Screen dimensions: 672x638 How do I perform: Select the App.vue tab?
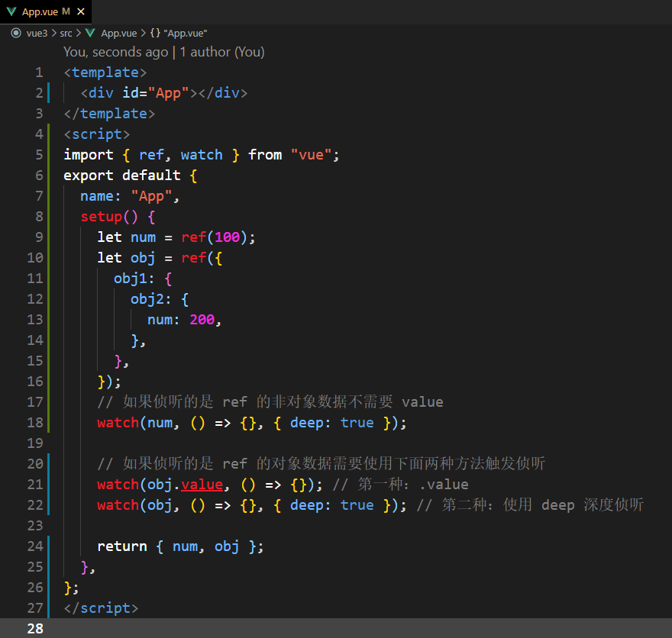(x=46, y=11)
